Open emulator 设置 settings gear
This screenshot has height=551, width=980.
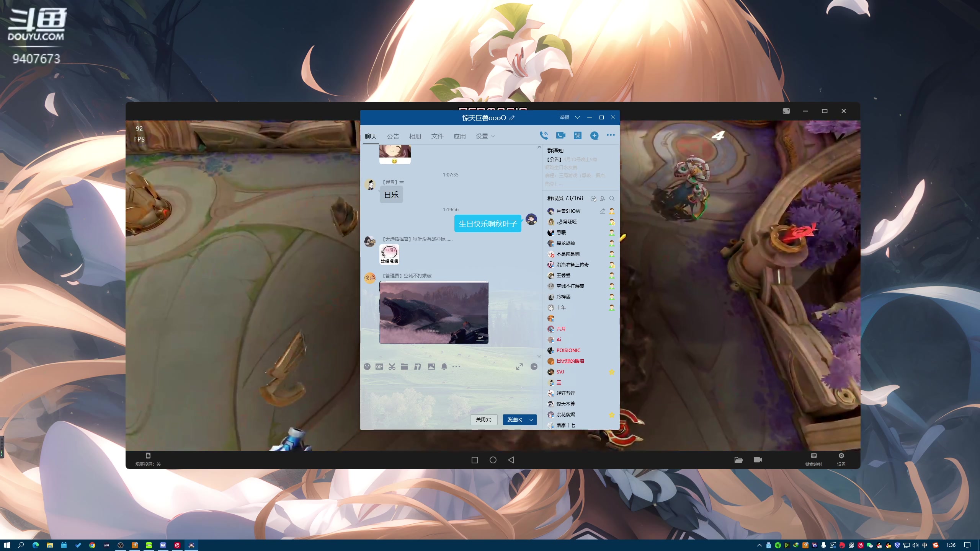841,459
